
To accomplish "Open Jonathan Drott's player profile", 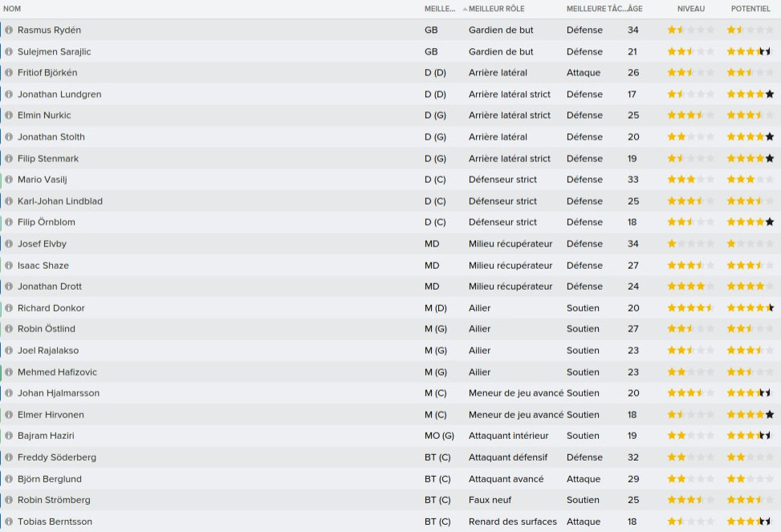I will [49, 286].
